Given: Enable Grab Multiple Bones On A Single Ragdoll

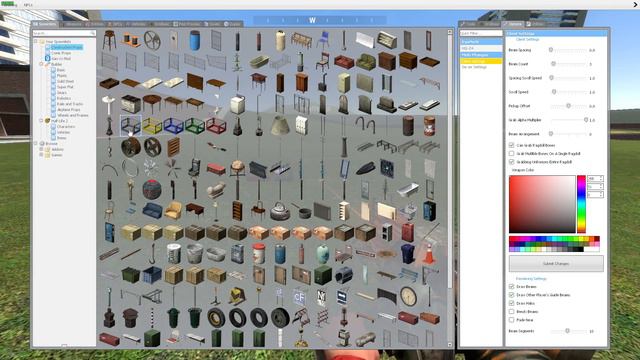Looking at the screenshot, I should [x=511, y=153].
